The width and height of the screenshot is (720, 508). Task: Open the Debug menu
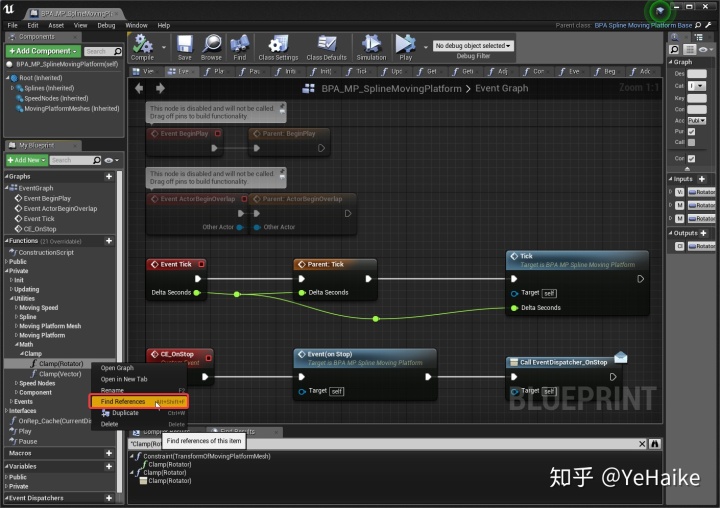[106, 25]
